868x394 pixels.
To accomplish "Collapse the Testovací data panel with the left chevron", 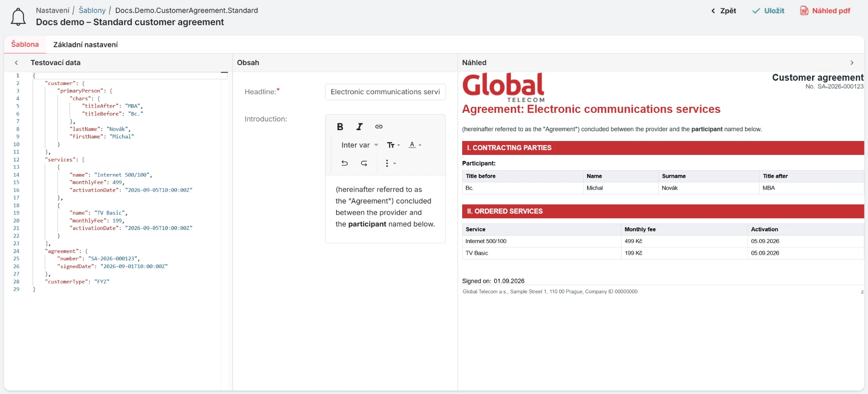I will [16, 62].
